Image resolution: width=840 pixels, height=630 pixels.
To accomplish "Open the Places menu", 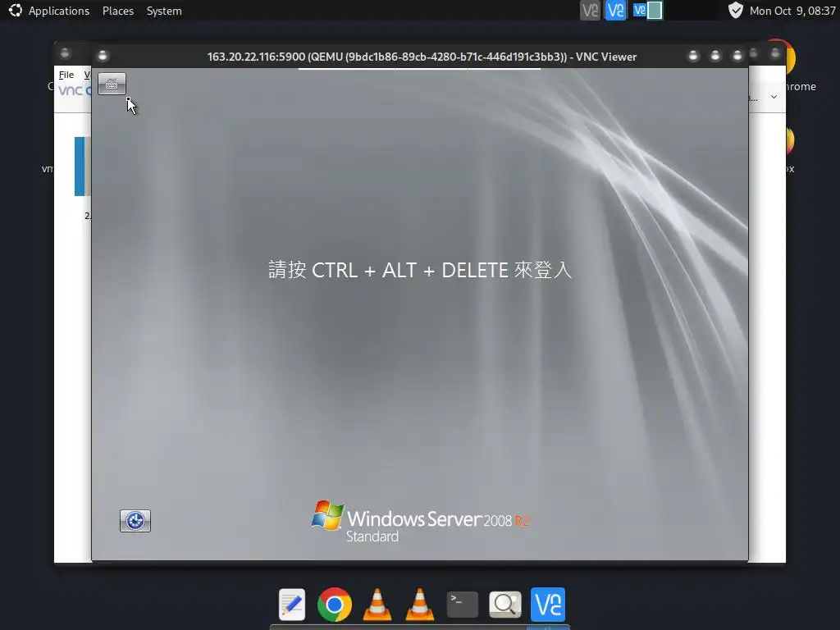I will click(x=118, y=11).
